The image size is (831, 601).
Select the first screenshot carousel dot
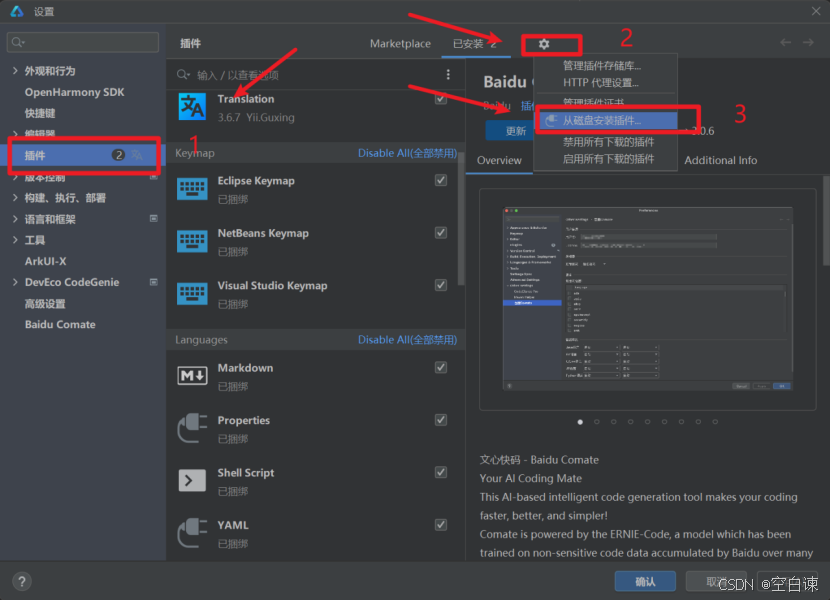click(x=580, y=422)
